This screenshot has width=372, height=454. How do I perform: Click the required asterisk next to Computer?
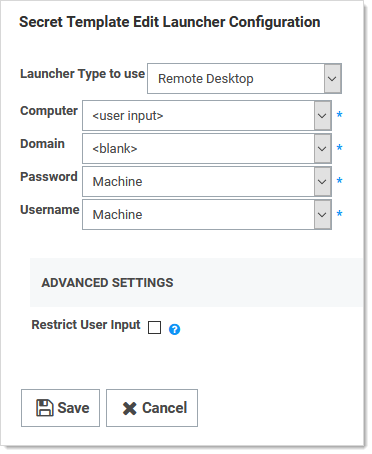(339, 115)
